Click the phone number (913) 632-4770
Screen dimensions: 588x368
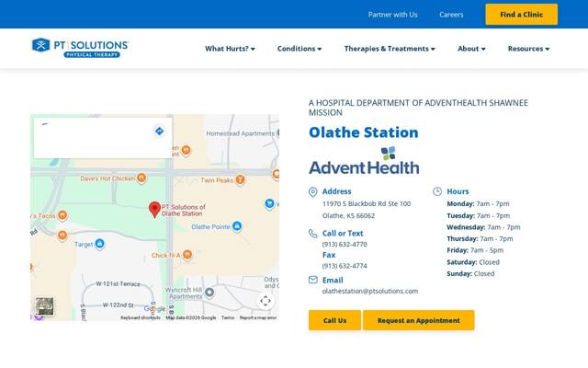pyautogui.click(x=345, y=244)
